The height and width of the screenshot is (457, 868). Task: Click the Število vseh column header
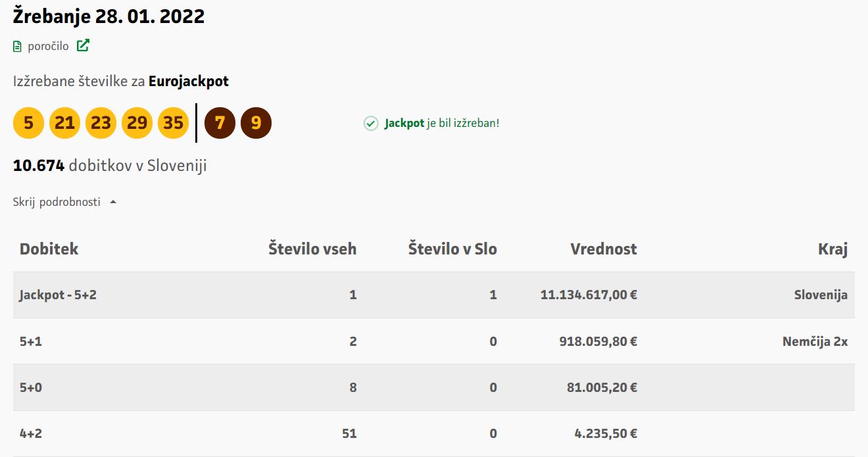[x=312, y=249]
